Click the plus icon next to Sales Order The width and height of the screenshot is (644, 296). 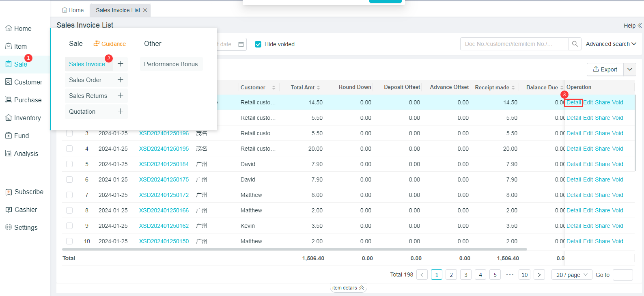[x=120, y=80]
